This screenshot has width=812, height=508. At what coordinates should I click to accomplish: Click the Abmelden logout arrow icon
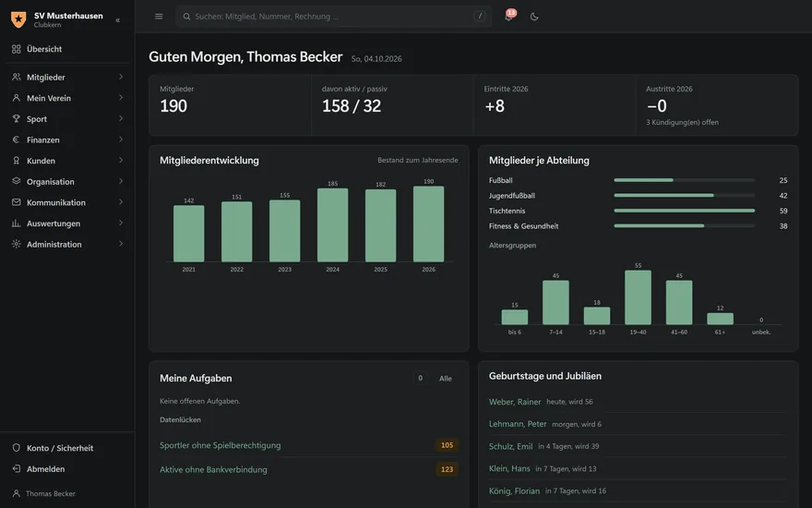[x=17, y=468]
